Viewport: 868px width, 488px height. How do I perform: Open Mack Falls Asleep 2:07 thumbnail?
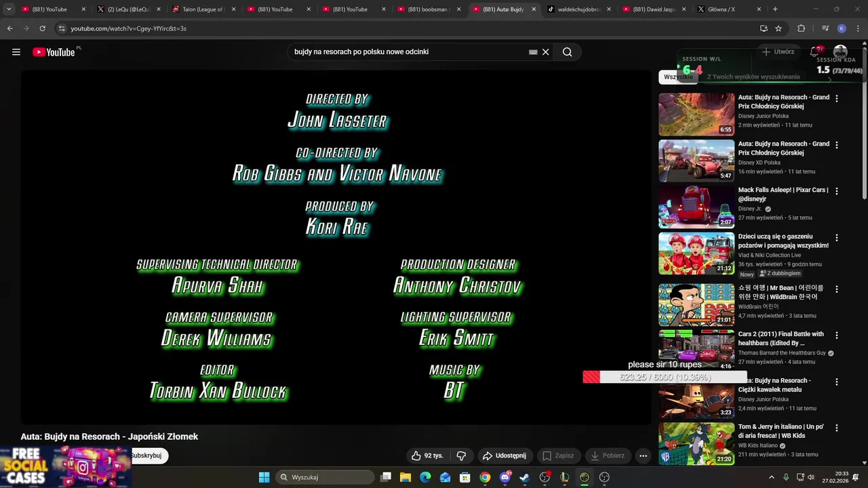tap(696, 207)
